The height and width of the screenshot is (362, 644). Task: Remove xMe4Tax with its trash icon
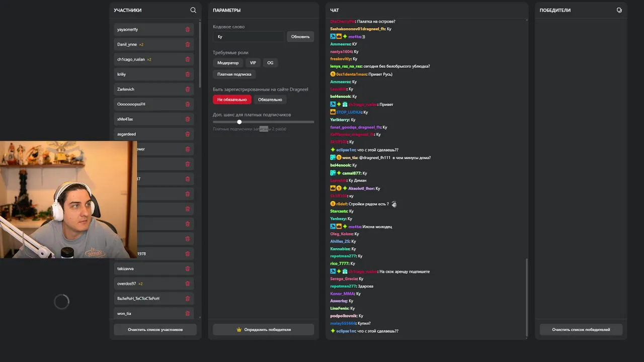[x=188, y=119]
